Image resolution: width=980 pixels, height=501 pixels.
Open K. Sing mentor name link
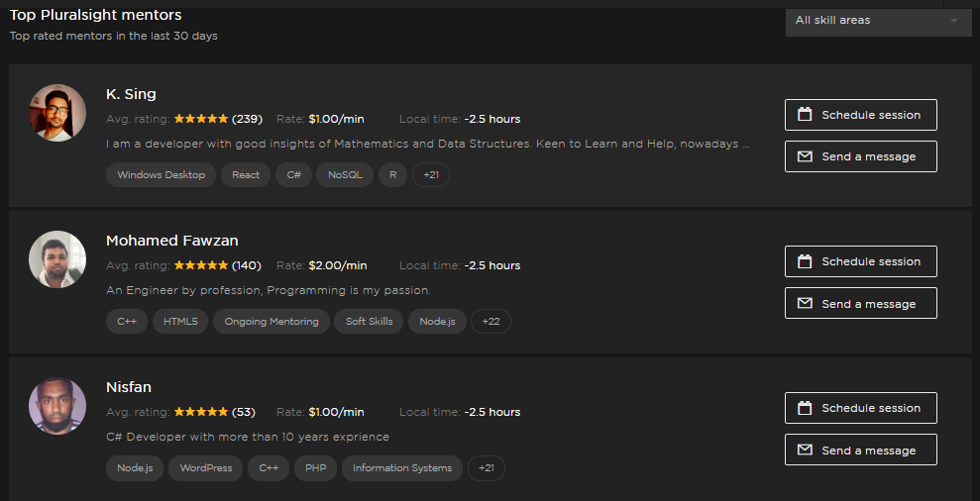pos(131,94)
